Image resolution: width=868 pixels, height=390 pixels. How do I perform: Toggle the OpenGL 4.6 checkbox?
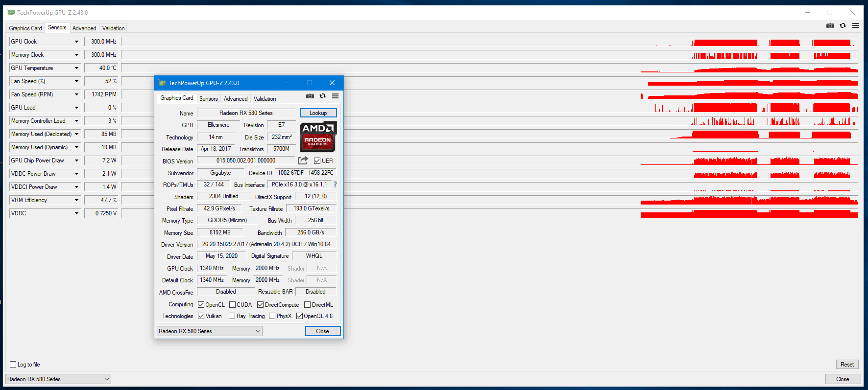[299, 316]
